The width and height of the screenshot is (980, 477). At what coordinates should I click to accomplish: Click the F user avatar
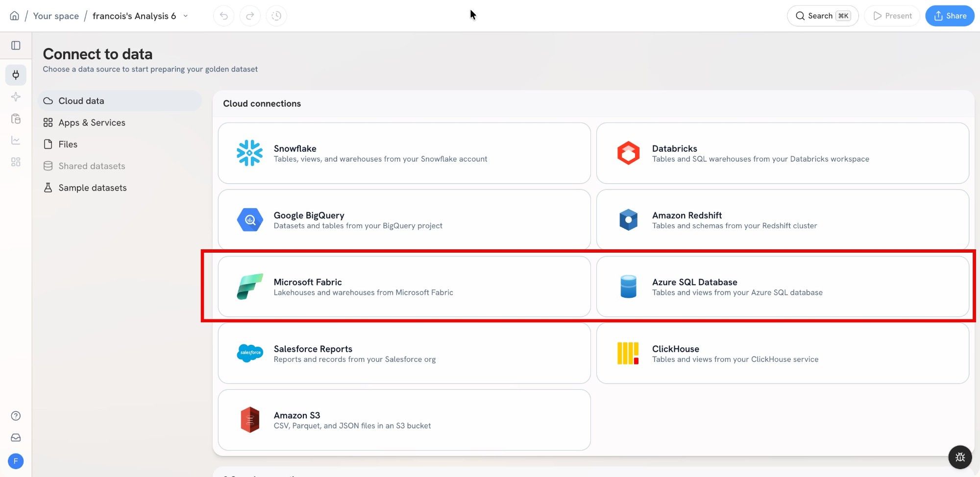[16, 461]
